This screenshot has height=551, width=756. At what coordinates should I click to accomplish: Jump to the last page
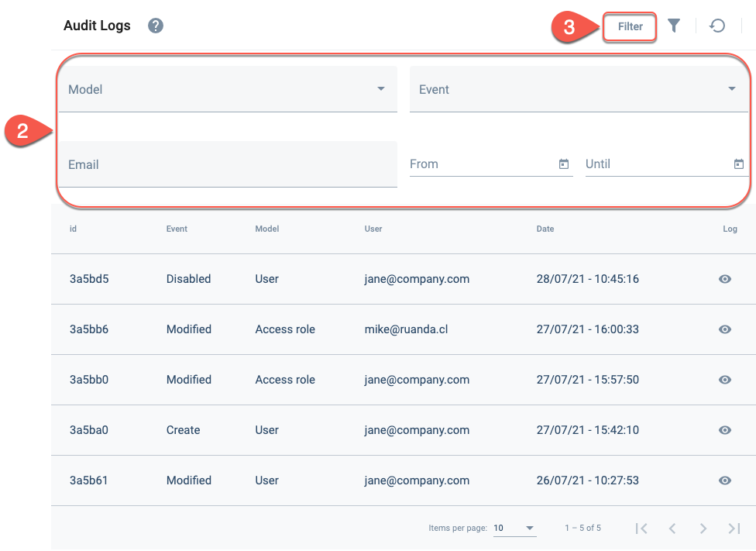734,529
